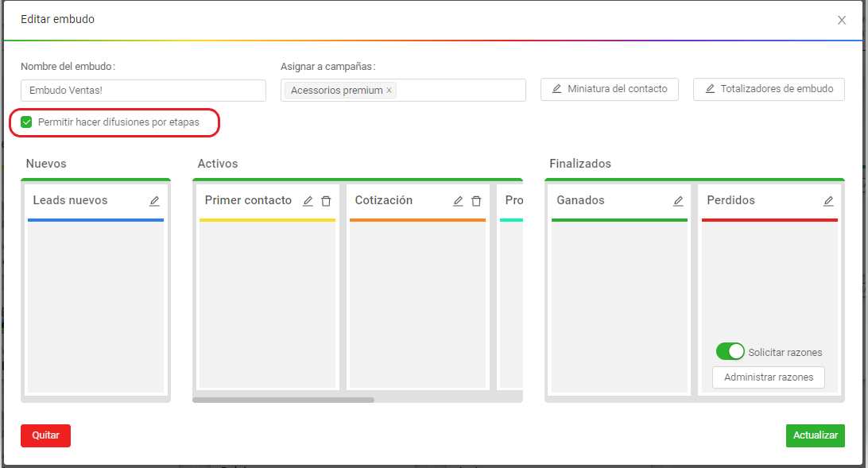
Task: Click the pencil icon next to Cotización
Action: click(x=458, y=201)
